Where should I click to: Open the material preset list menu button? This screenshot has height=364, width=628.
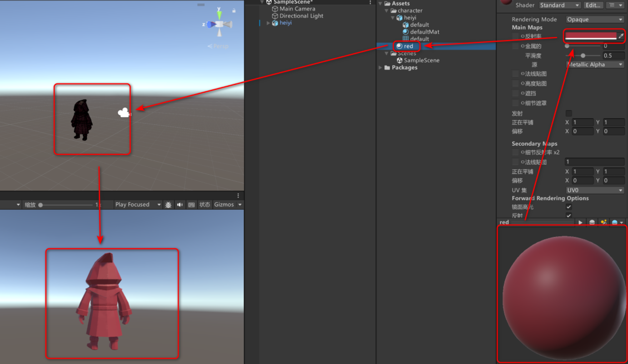(615, 5)
